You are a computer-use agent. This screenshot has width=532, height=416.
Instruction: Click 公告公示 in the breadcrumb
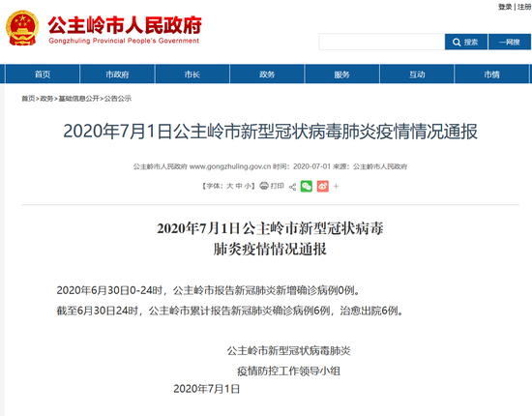[118, 99]
